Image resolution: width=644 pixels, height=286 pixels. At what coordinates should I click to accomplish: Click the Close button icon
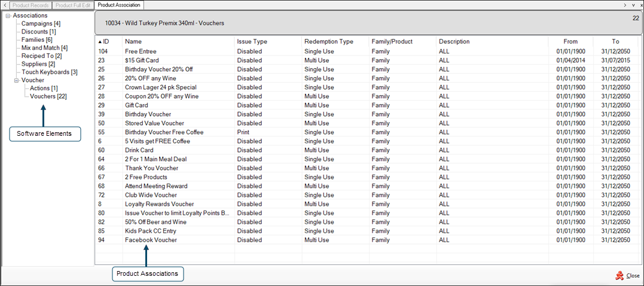620,276
